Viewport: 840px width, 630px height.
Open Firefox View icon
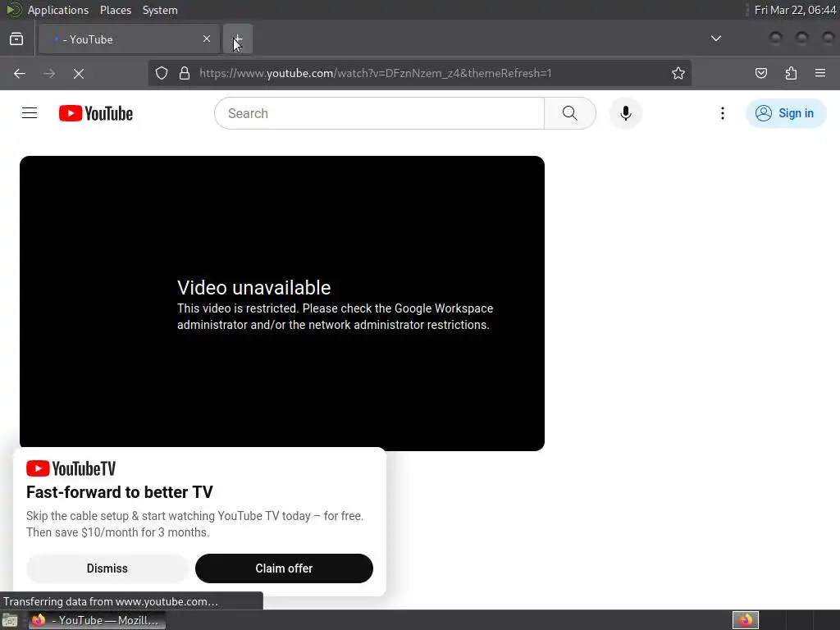[16, 39]
